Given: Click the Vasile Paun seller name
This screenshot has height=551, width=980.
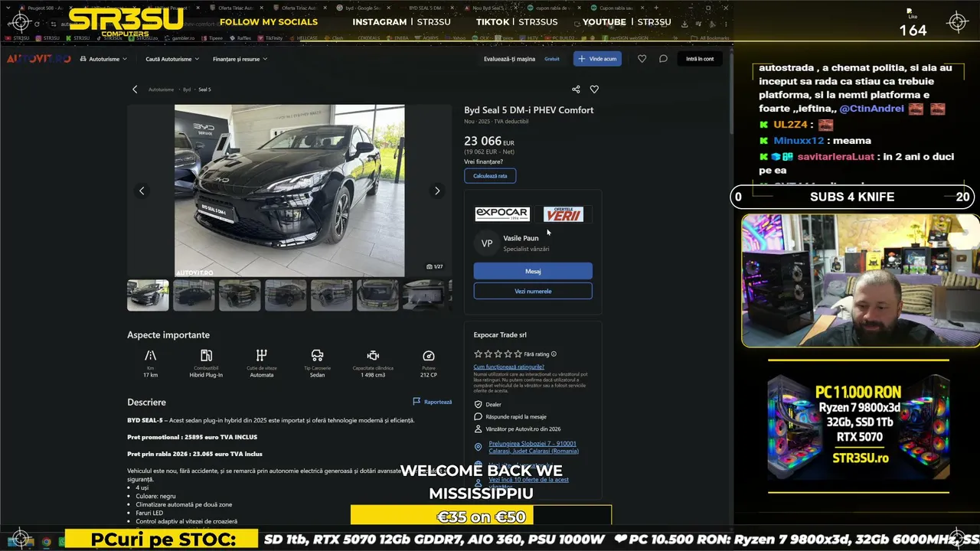Looking at the screenshot, I should point(521,238).
